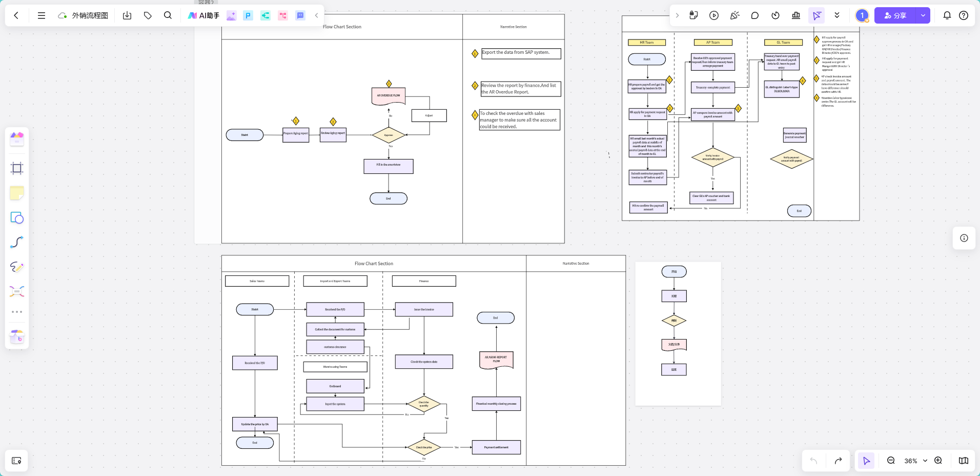Open help with the question mark icon
The width and height of the screenshot is (980, 476).
(x=964, y=15)
